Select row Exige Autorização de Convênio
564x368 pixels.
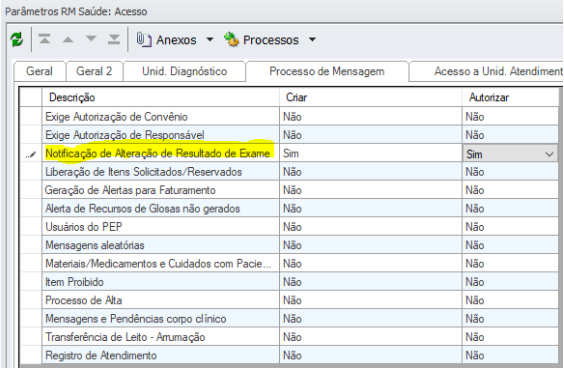click(x=160, y=117)
